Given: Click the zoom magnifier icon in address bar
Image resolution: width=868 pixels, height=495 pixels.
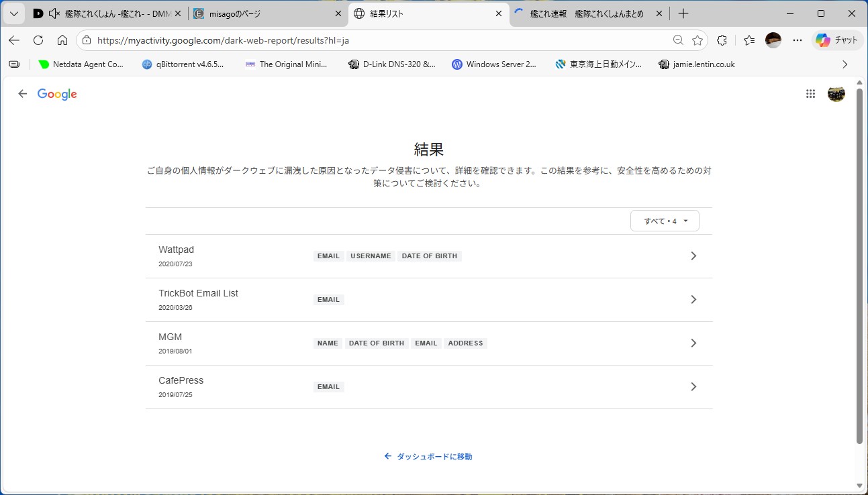Looking at the screenshot, I should 678,40.
